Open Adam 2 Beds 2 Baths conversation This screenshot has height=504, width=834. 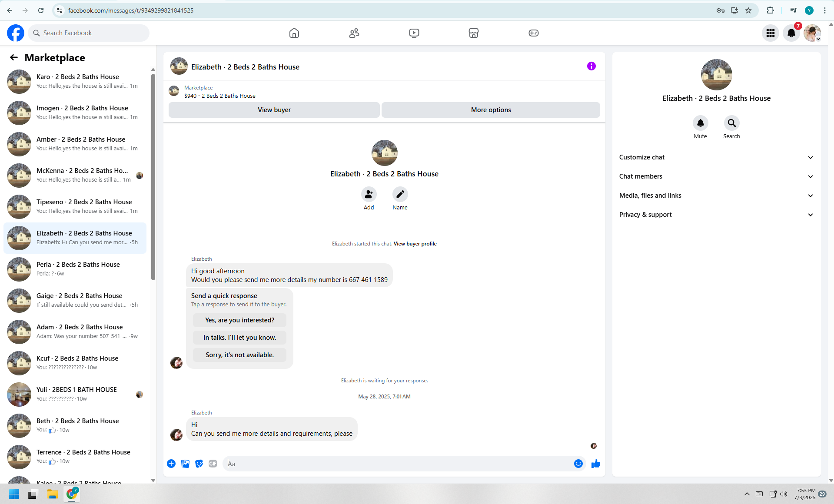click(75, 332)
